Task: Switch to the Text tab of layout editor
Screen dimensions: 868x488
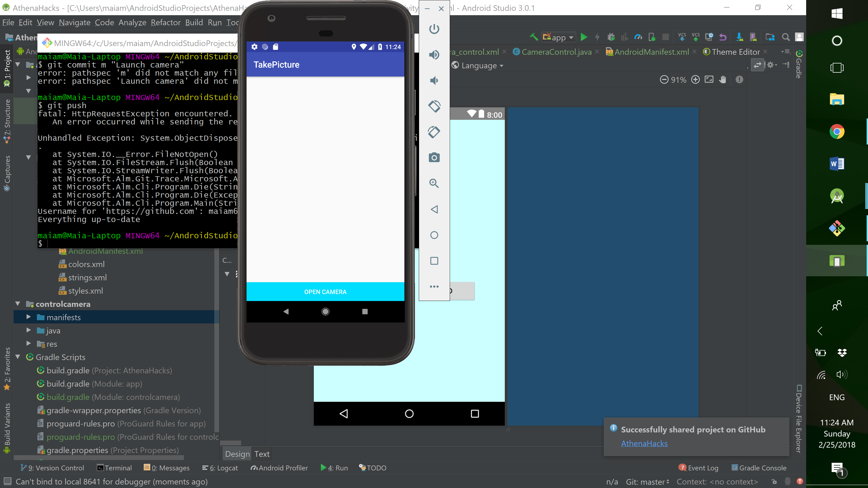Action: tap(262, 454)
